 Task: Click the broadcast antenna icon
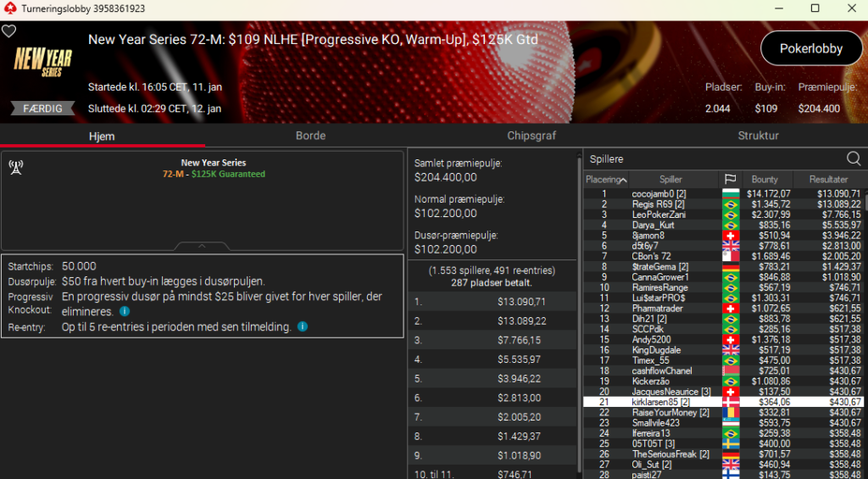(x=16, y=167)
